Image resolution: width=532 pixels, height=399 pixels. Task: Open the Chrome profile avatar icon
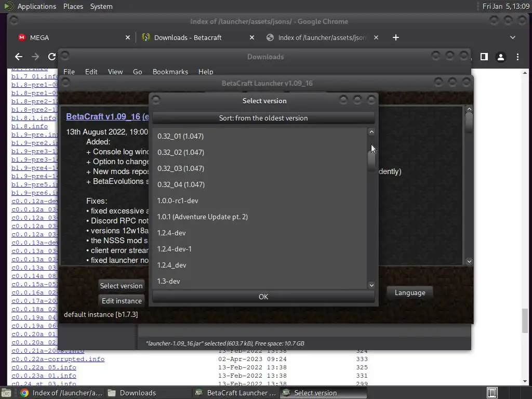(x=500, y=57)
